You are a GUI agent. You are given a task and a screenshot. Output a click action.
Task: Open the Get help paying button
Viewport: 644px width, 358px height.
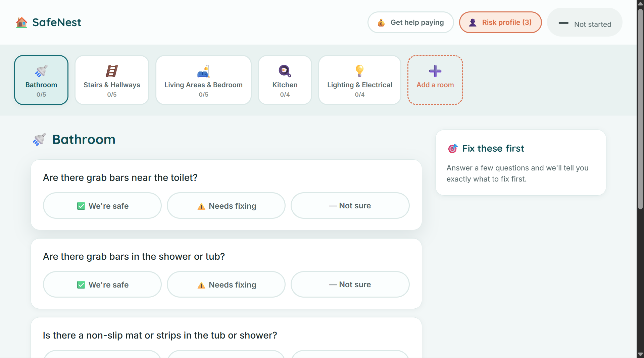pyautogui.click(x=410, y=22)
